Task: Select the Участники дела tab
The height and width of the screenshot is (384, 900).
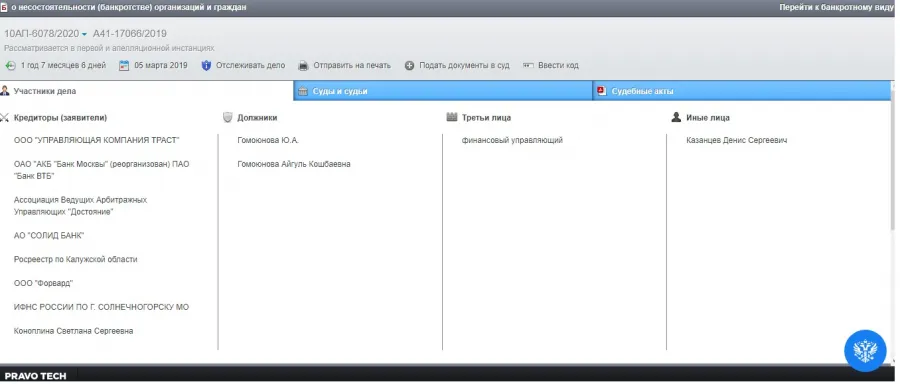Action: pyautogui.click(x=146, y=91)
